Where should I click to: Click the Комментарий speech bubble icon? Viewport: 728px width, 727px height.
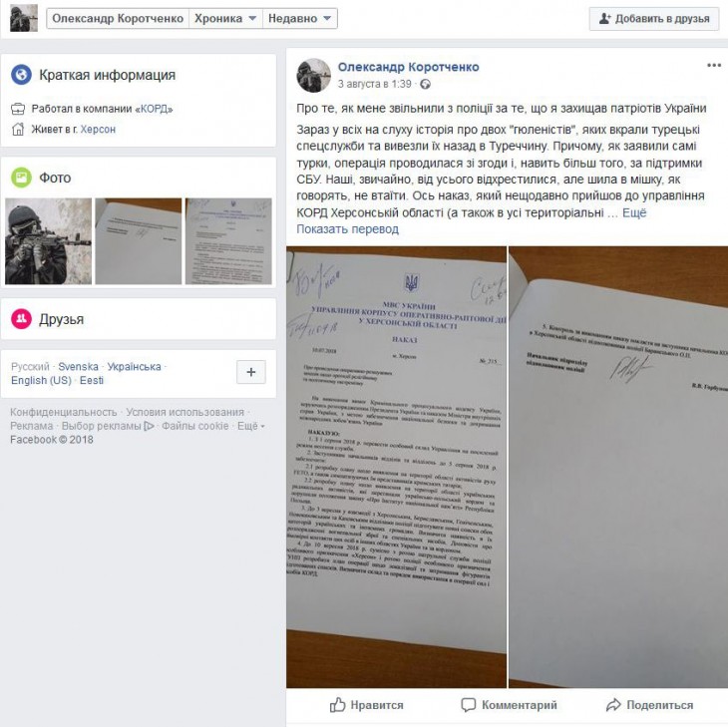coord(469,705)
